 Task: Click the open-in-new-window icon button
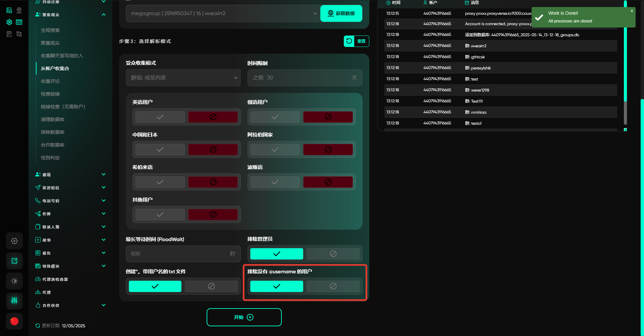point(14,261)
